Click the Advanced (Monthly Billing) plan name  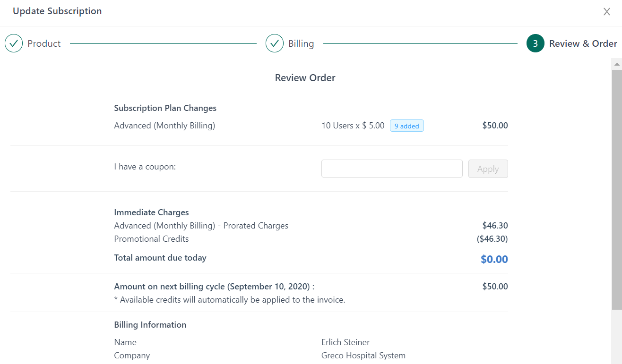coord(164,126)
